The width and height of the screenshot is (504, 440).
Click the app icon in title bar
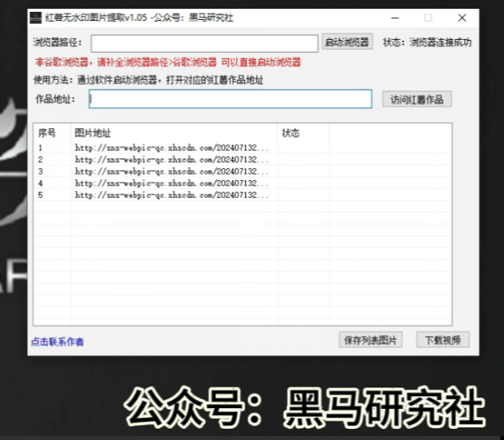[x=36, y=18]
